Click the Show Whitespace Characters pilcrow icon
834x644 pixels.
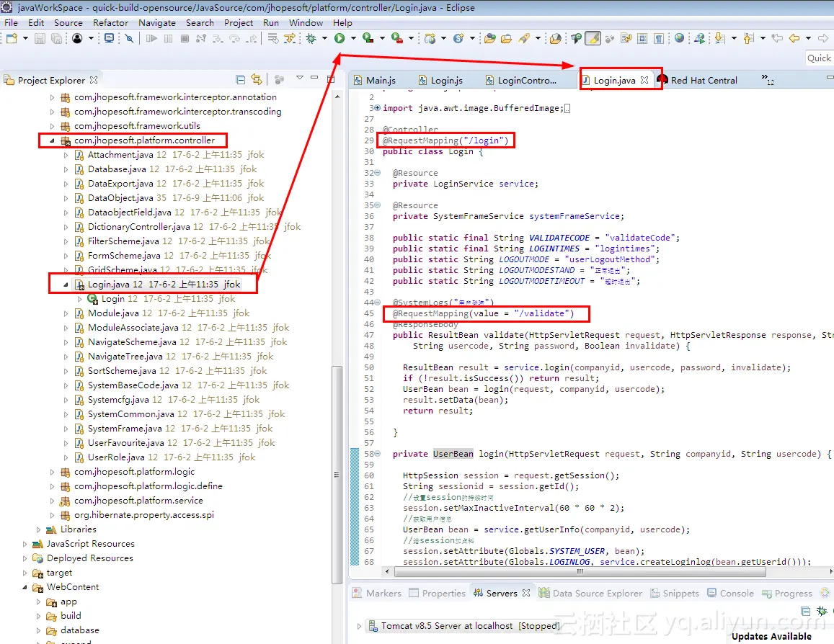point(659,38)
